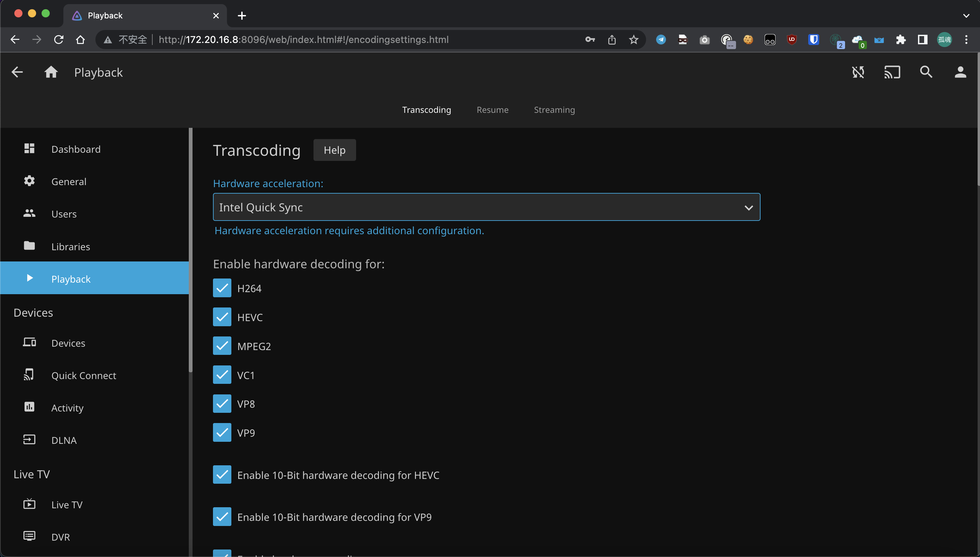Screen dimensions: 980x557
Task: Open the Hardware acceleration dropdown
Action: point(486,207)
